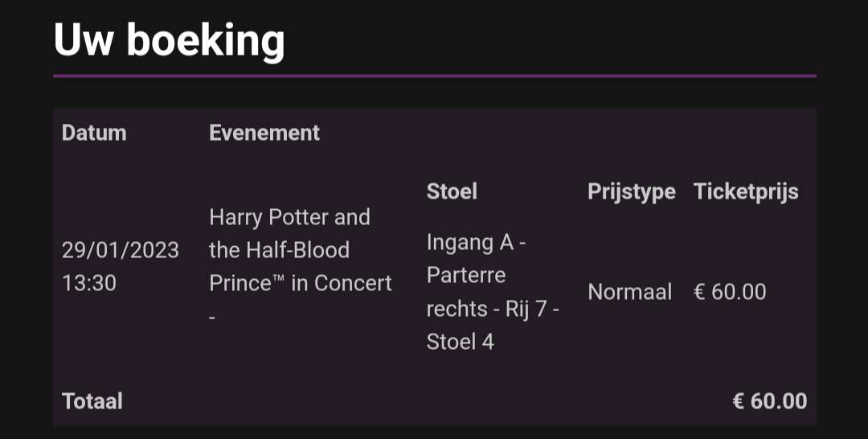868x439 pixels.
Task: Click the trailing dash after event title
Action: (x=212, y=318)
